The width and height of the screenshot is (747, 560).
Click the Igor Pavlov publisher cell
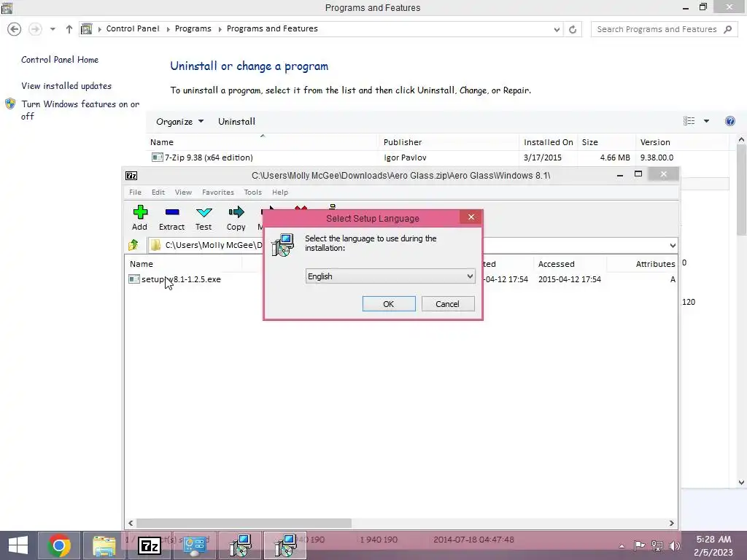pyautogui.click(x=405, y=157)
